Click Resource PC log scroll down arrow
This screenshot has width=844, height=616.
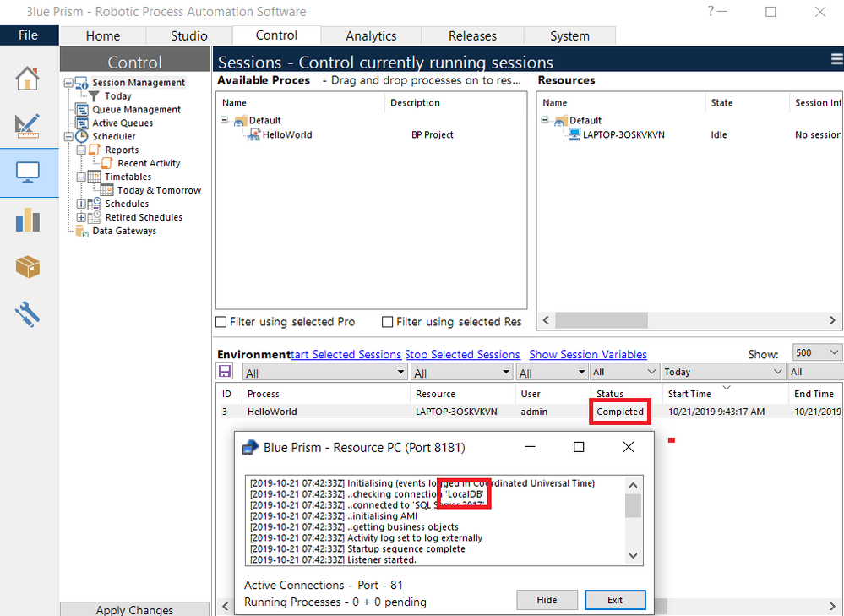(x=633, y=556)
